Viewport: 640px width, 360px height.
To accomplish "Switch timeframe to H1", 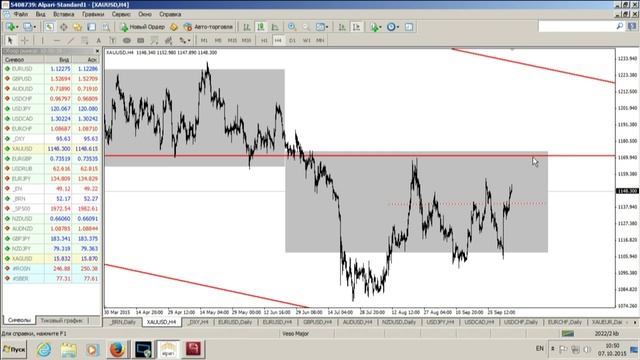I will click(x=264, y=40).
